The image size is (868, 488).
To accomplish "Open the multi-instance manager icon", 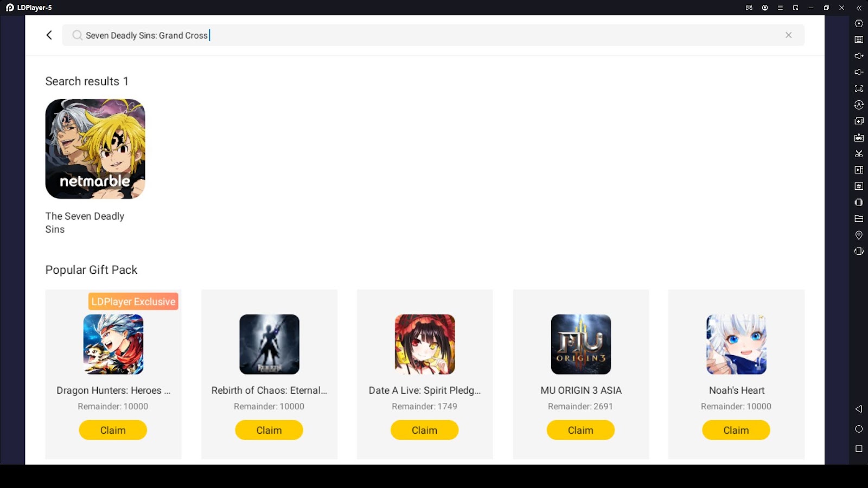I will pyautogui.click(x=859, y=121).
